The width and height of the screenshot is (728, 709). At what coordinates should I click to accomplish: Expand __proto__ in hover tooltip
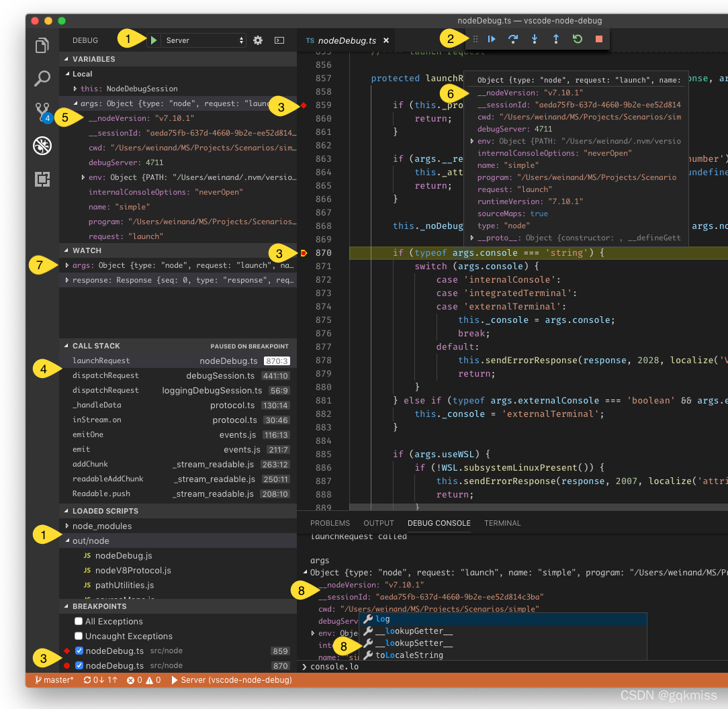tap(472, 238)
